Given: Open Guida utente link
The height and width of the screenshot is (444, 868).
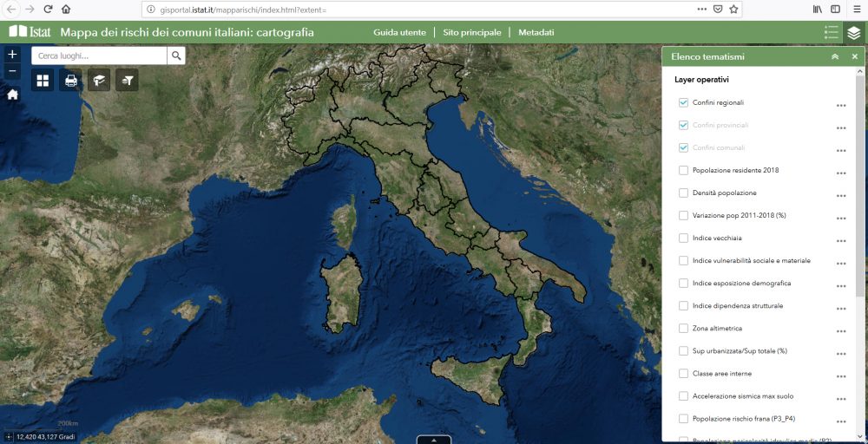Looking at the screenshot, I should click(x=399, y=33).
